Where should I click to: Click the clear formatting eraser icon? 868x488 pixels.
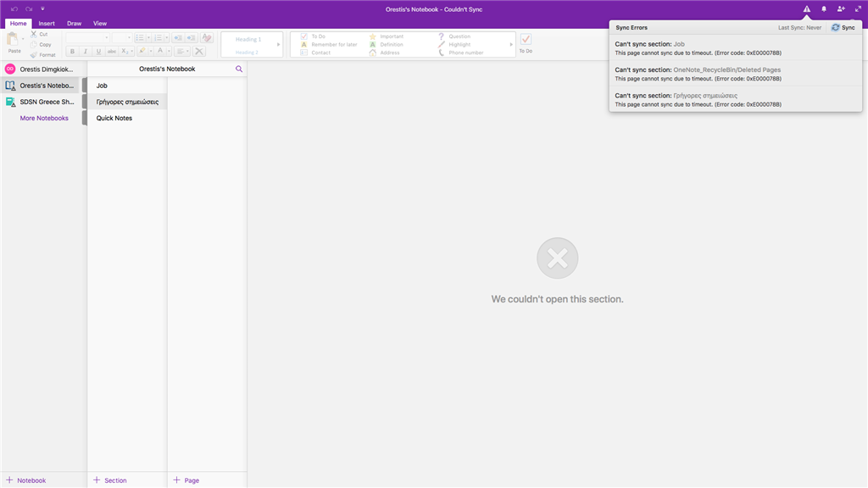[207, 37]
